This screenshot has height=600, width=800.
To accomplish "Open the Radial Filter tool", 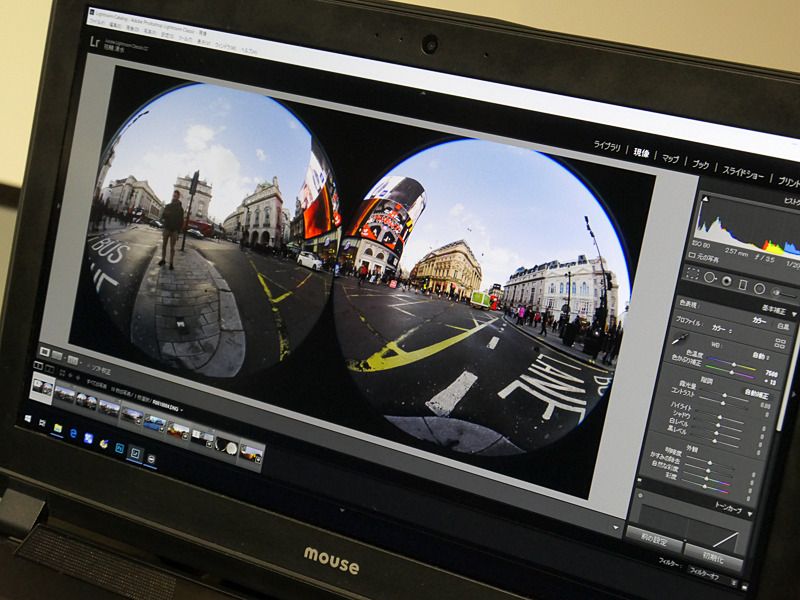I will [759, 288].
